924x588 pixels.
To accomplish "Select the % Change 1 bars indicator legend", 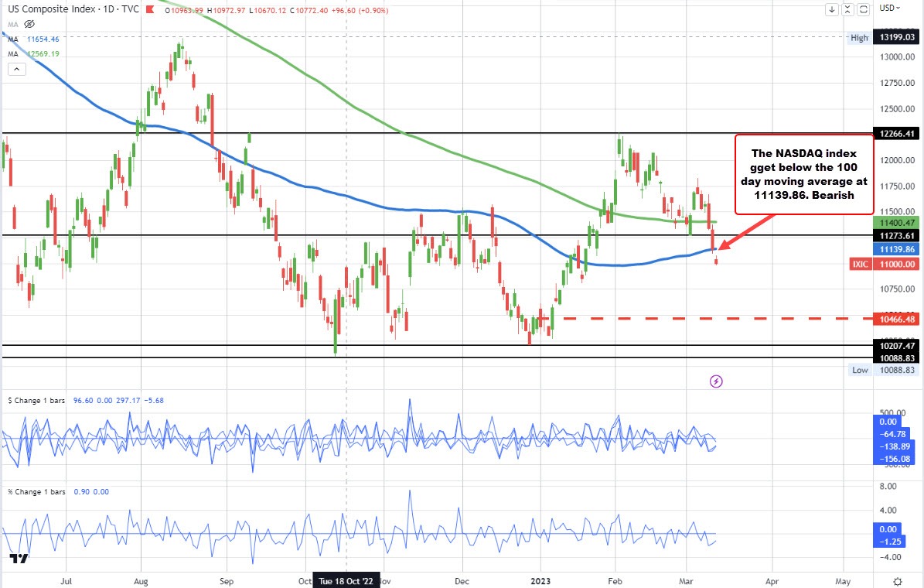I will [x=36, y=492].
